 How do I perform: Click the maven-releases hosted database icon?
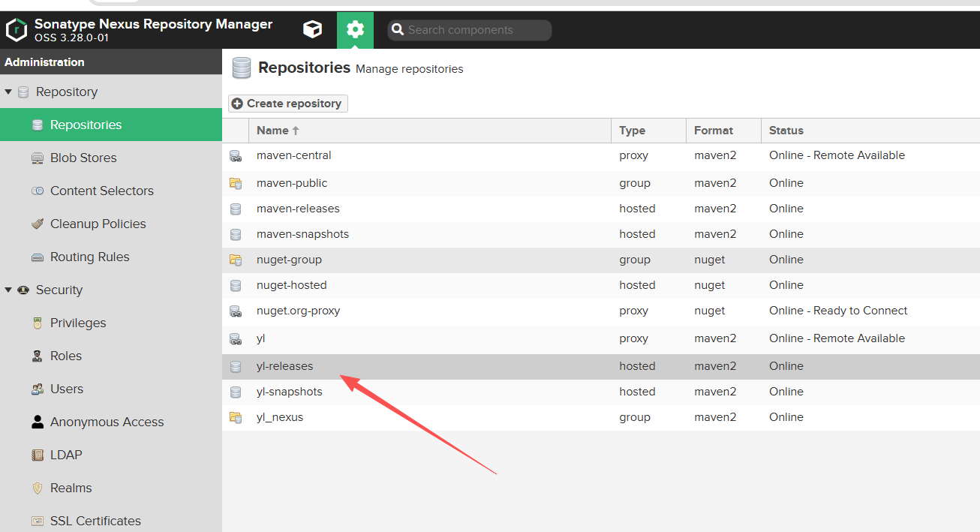click(236, 209)
